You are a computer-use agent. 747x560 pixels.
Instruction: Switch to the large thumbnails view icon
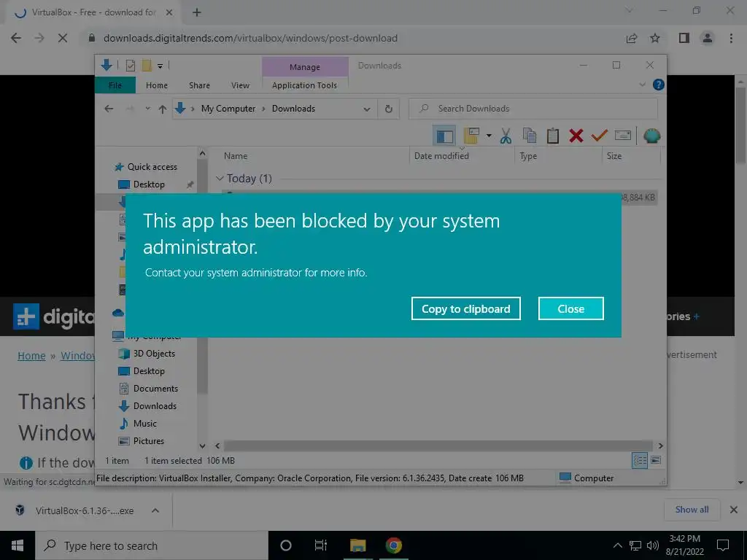pos(656,460)
